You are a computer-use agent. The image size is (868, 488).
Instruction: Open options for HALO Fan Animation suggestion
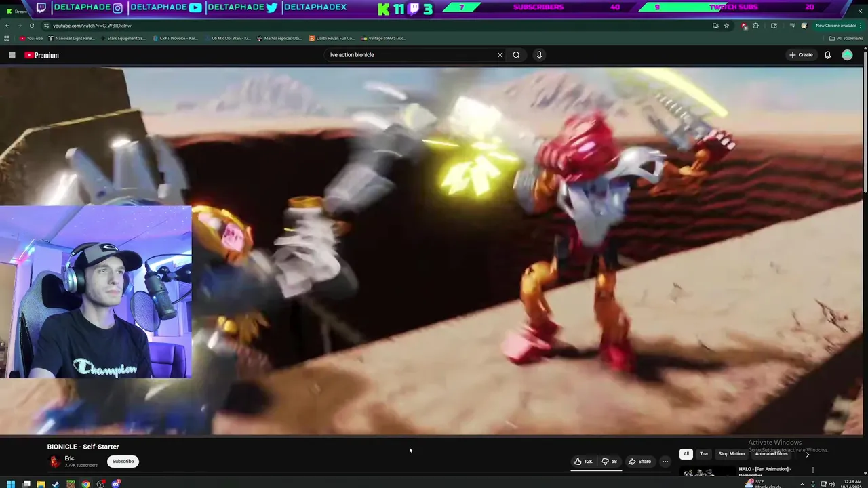click(812, 470)
